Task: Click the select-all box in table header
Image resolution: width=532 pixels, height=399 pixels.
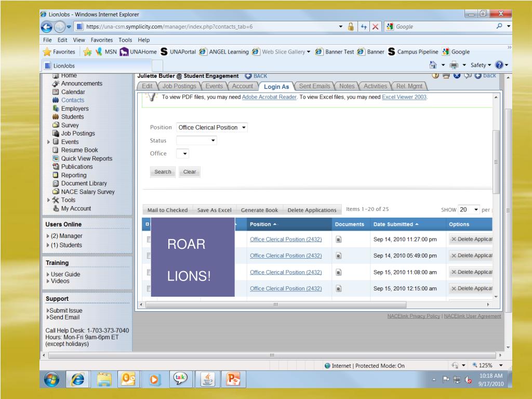Action: 147,224
